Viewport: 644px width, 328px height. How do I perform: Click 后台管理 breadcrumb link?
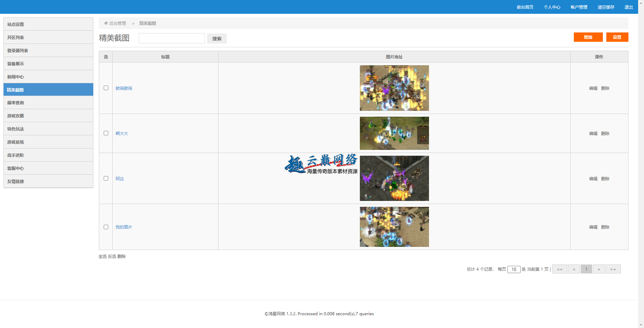(x=118, y=23)
